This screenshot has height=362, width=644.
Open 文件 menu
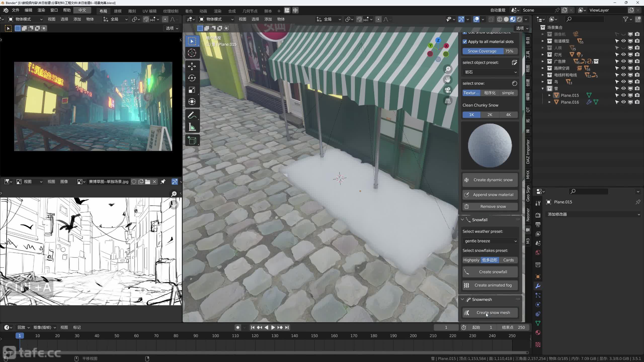[16, 10]
